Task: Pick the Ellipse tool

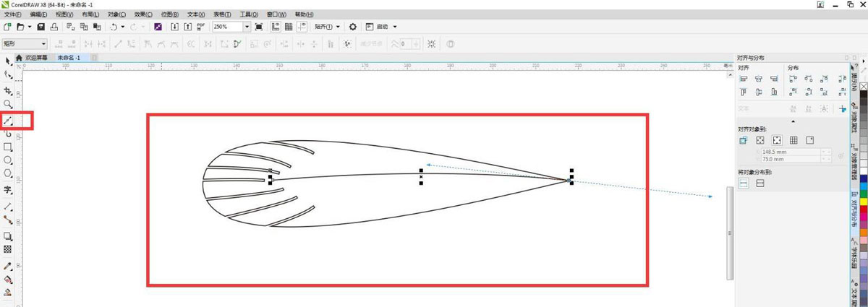Action: coord(9,160)
